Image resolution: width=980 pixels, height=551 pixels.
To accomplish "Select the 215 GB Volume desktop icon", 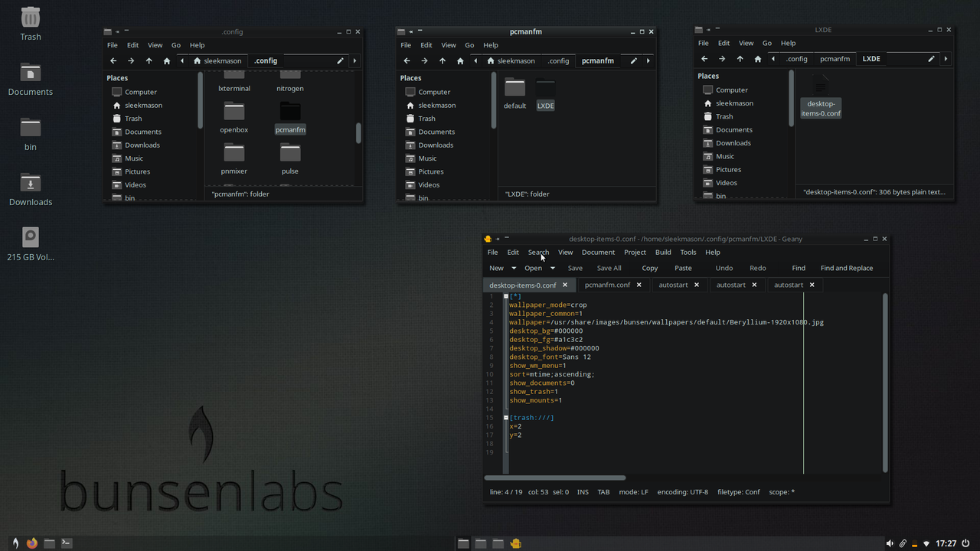I will (x=31, y=244).
